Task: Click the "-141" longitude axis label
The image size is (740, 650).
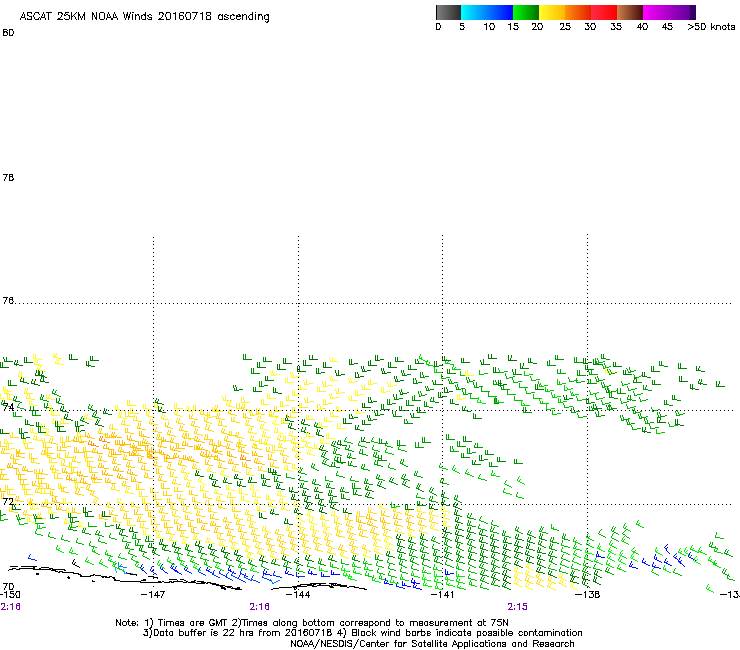Action: [x=442, y=595]
